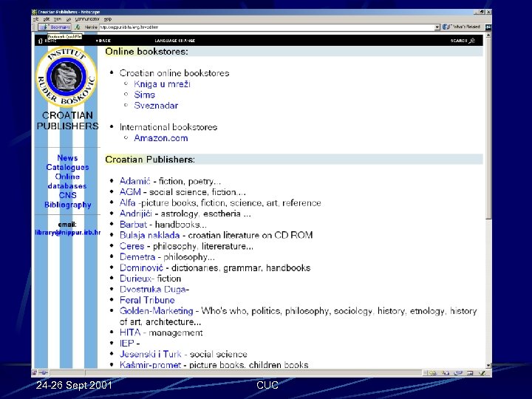Viewport: 532px width, 399px height.
Task: Open the Sims bookstore link
Action: click(x=144, y=95)
